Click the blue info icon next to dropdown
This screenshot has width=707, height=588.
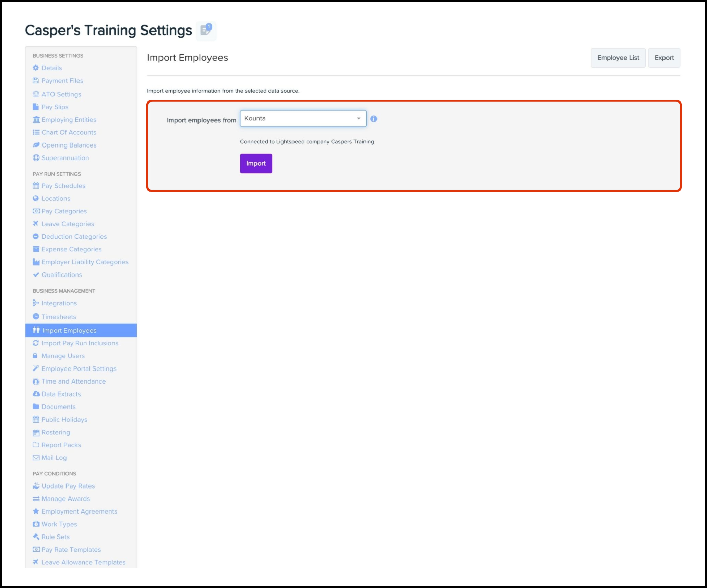pos(374,119)
